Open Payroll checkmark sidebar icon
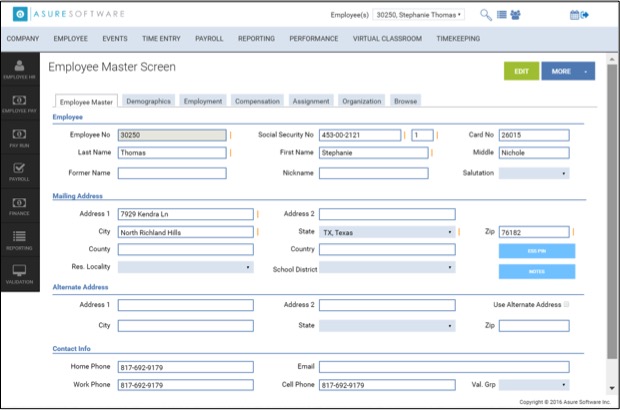The width and height of the screenshot is (620, 410). (x=19, y=172)
